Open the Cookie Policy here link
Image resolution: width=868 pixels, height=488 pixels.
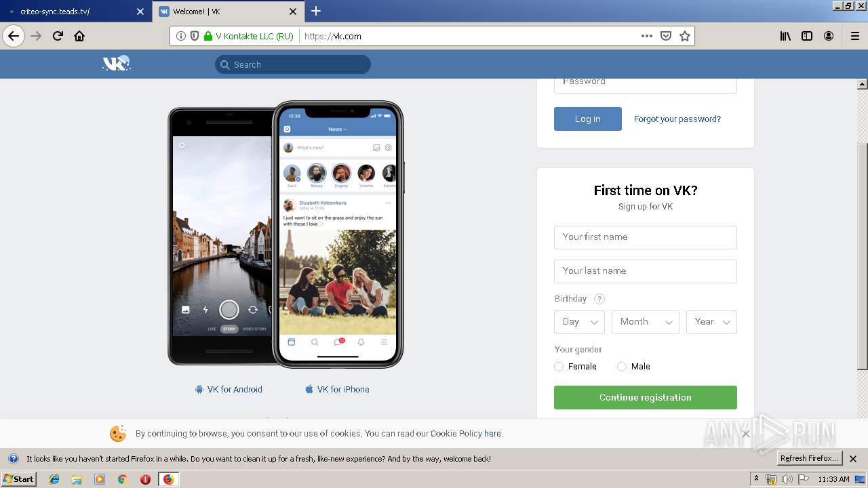(492, 434)
